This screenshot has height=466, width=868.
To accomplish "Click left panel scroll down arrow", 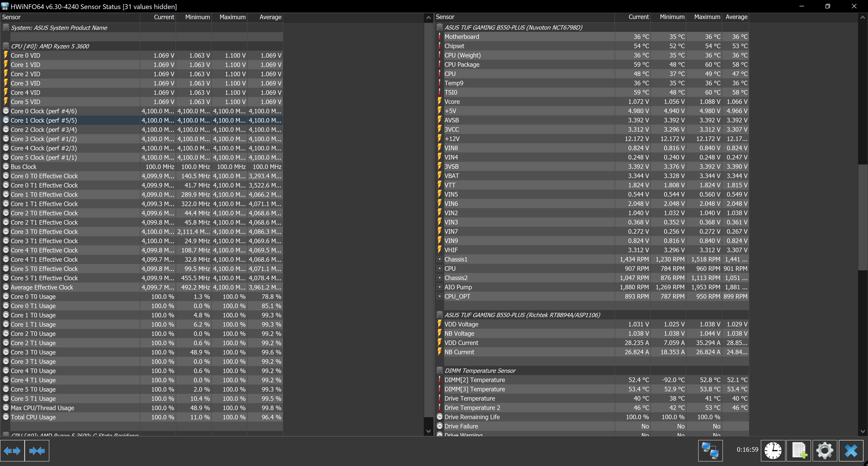I will coord(428,431).
